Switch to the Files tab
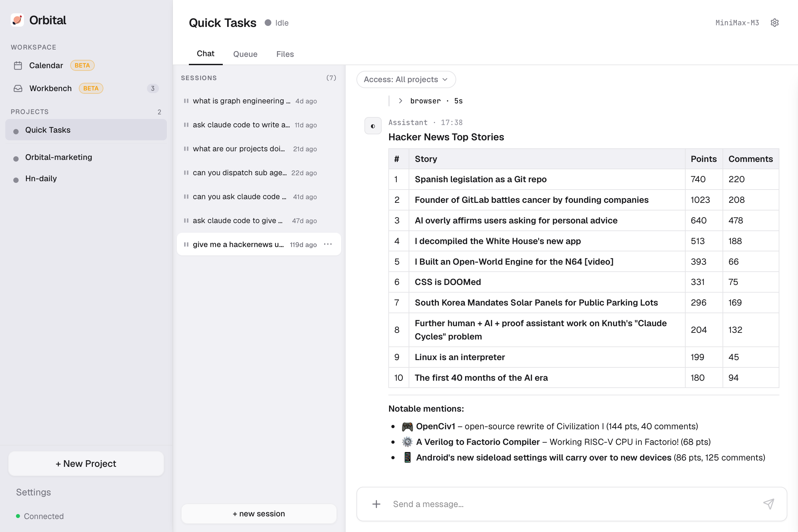Screen dimensions: 798x532 (285, 54)
